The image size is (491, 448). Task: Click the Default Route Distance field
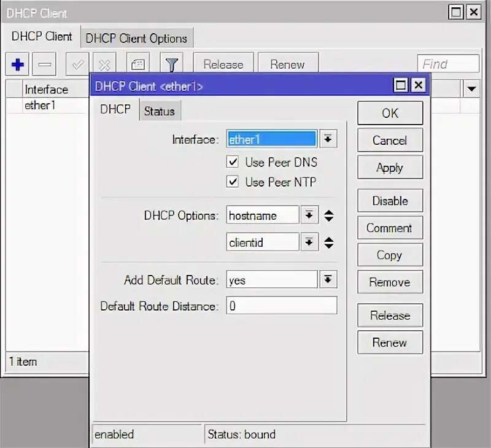[x=282, y=305]
